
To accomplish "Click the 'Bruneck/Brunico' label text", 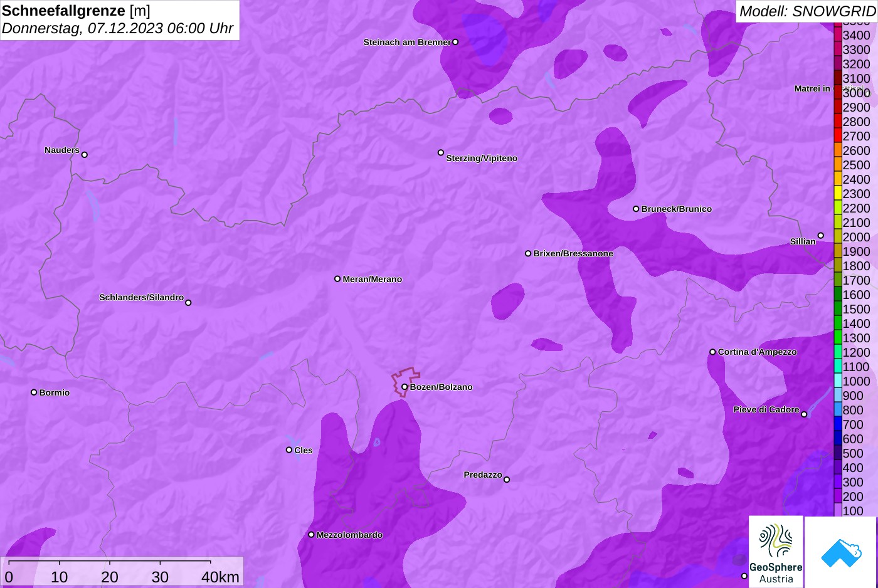I will [x=676, y=209].
